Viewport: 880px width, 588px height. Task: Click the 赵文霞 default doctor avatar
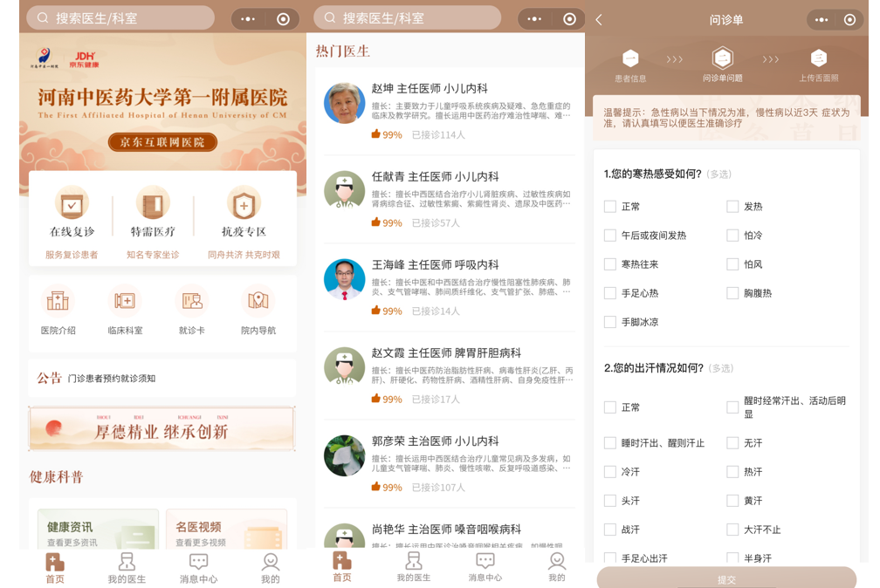point(345,367)
